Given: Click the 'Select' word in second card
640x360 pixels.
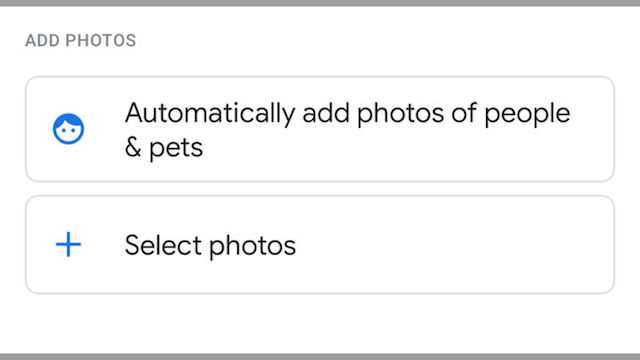Looking at the screenshot, I should [x=163, y=245].
